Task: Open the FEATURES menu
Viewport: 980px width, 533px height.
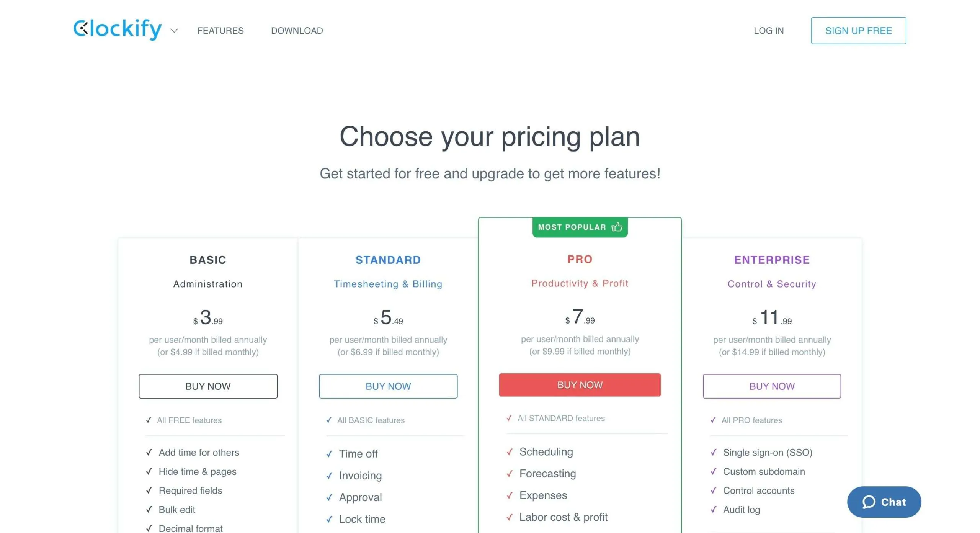Action: coord(220,31)
